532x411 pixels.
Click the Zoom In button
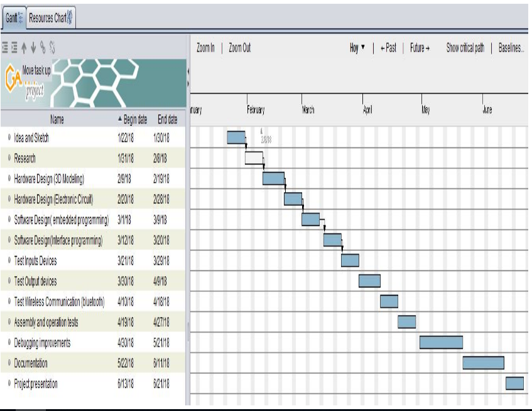pyautogui.click(x=205, y=48)
